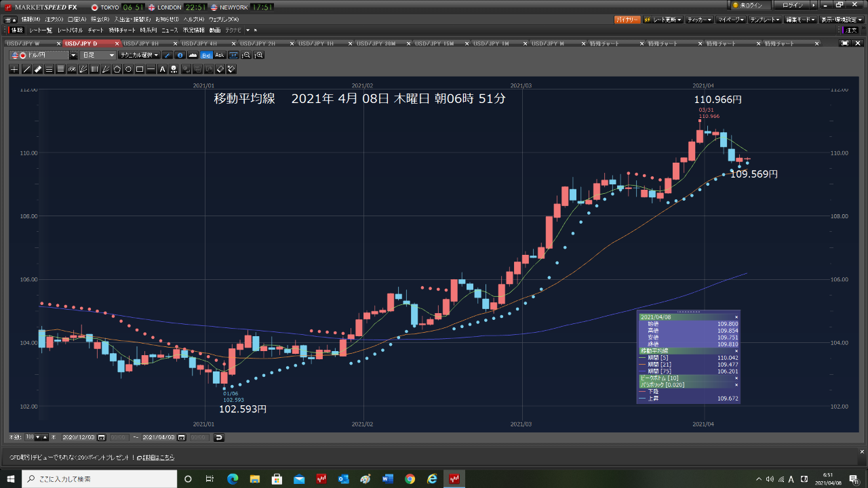868x488 pixels.
Task: Open the 照会(R) menu
Action: [x=100, y=20]
